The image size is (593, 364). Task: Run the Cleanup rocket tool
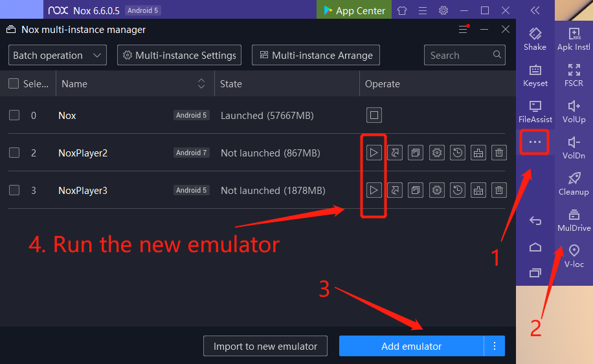(574, 184)
